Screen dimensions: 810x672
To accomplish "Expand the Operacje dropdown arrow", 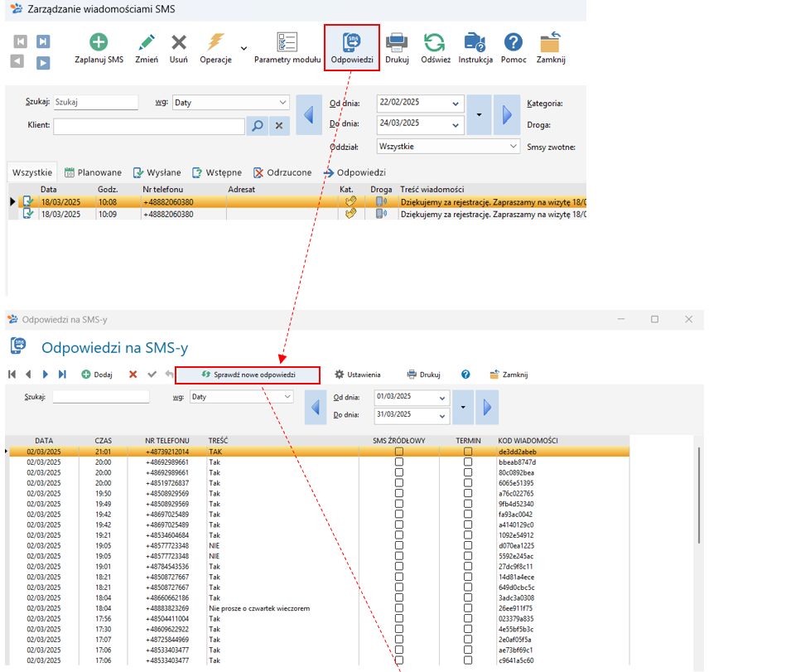I will pos(243,49).
